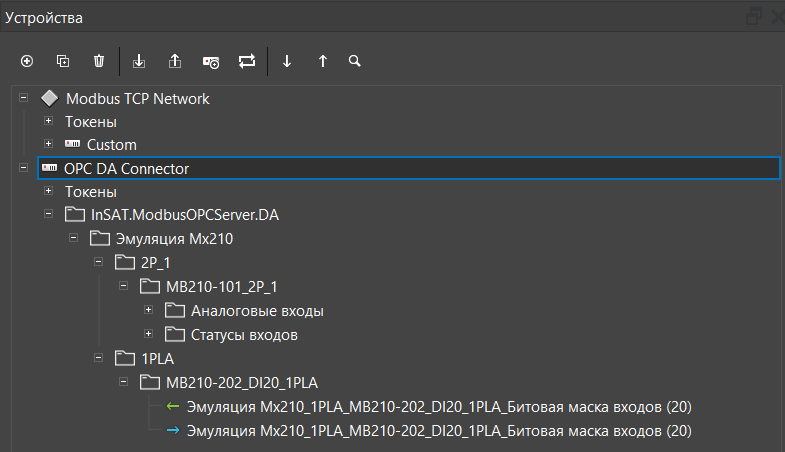Move item up with the arrow icon
The width and height of the screenshot is (785, 452).
323,61
